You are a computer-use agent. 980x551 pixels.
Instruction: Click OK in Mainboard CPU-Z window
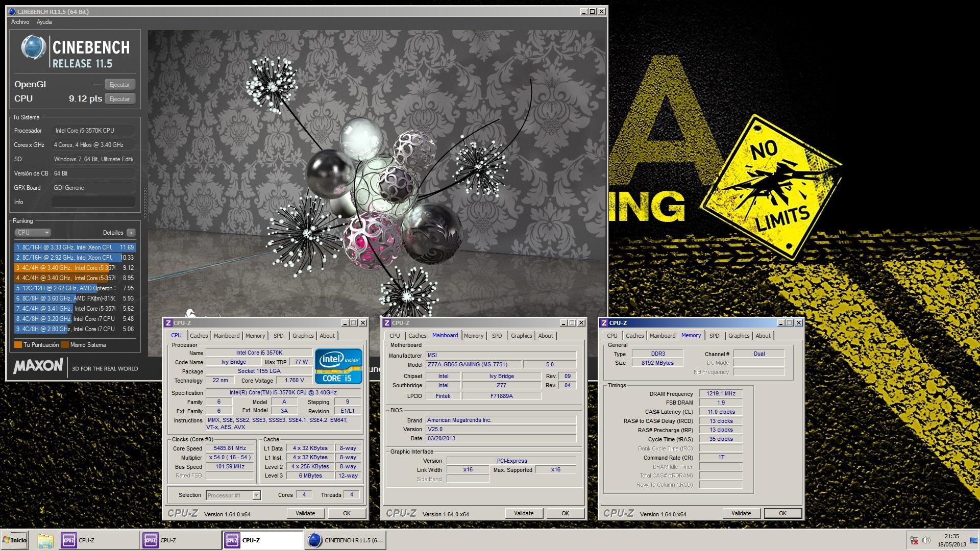click(x=565, y=513)
